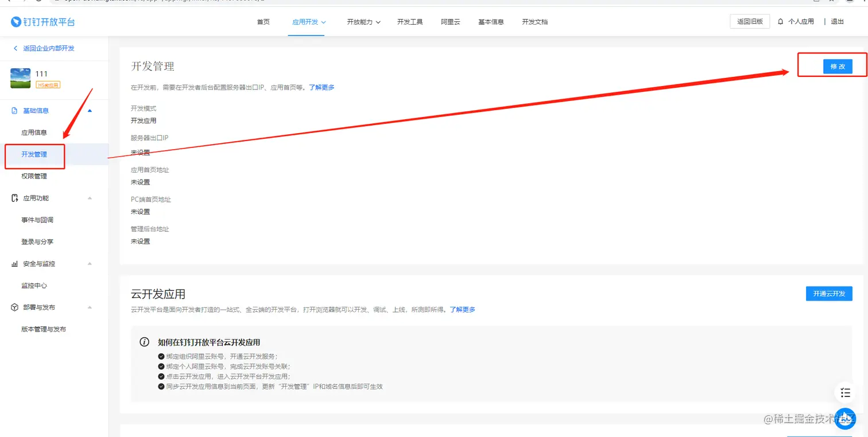Open the customer service floating icon
This screenshot has height=437, width=868.
pos(844,419)
